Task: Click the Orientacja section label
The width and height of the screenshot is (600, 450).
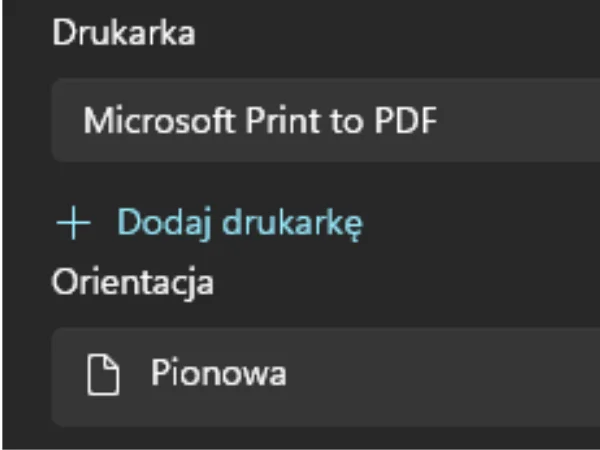Action: coord(132,282)
